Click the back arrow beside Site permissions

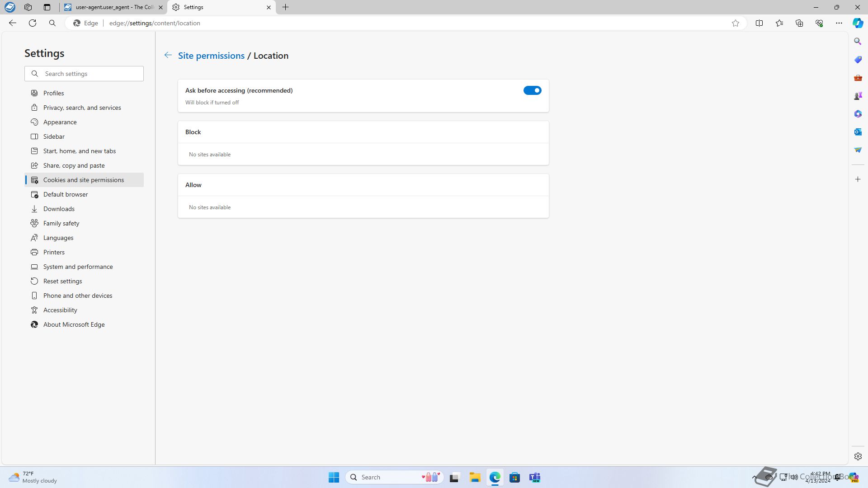pos(168,55)
